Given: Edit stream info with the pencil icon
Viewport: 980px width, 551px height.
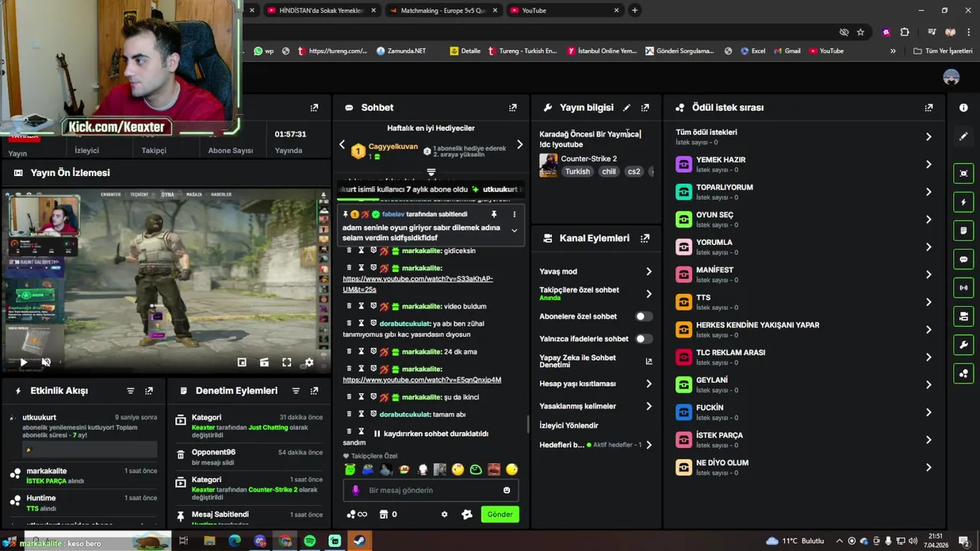Looking at the screenshot, I should pos(626,108).
